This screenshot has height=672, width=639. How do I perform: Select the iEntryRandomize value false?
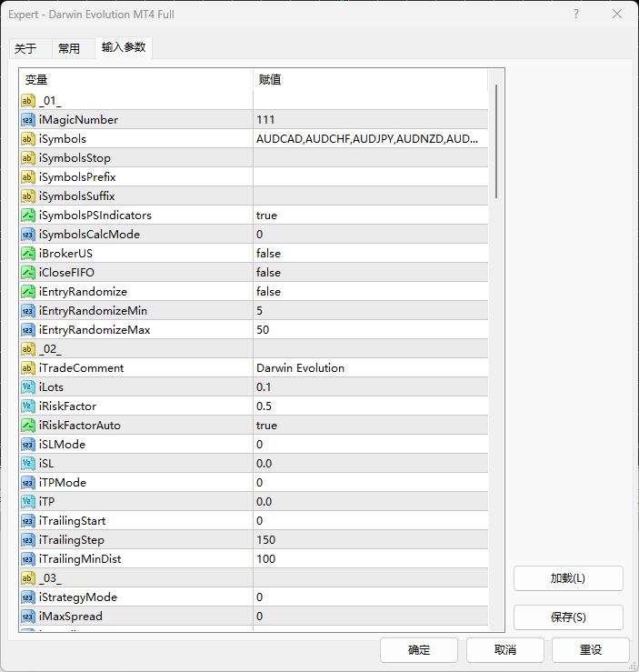268,292
